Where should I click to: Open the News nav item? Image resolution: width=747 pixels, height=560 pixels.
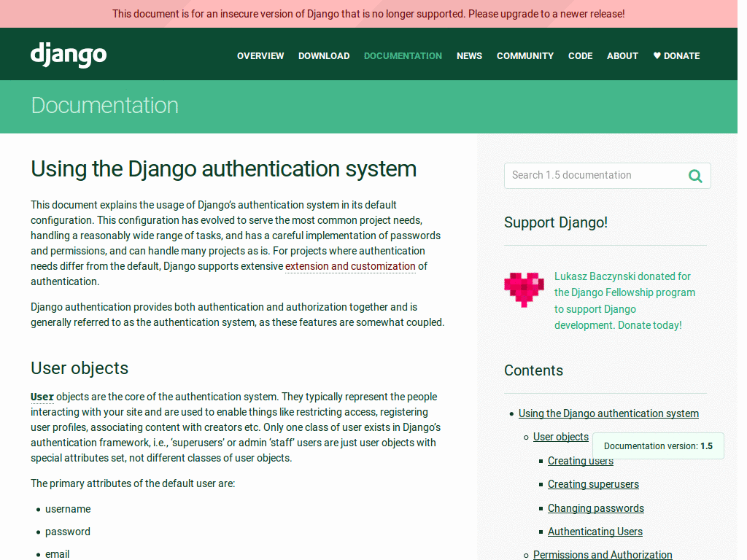click(x=469, y=55)
